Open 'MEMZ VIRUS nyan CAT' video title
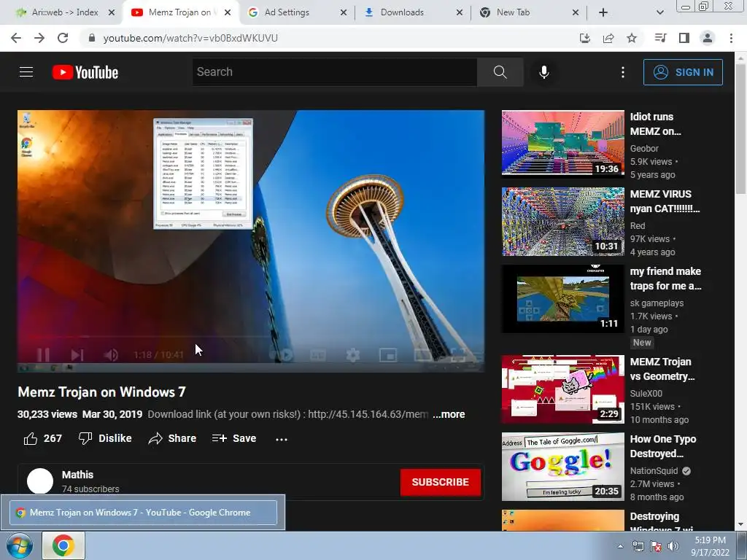The image size is (747, 560). click(665, 201)
